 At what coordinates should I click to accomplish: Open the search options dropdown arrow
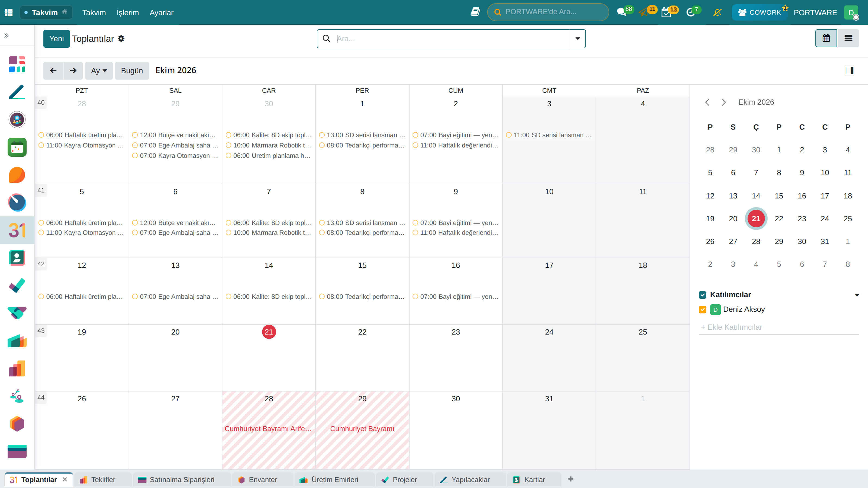(577, 38)
